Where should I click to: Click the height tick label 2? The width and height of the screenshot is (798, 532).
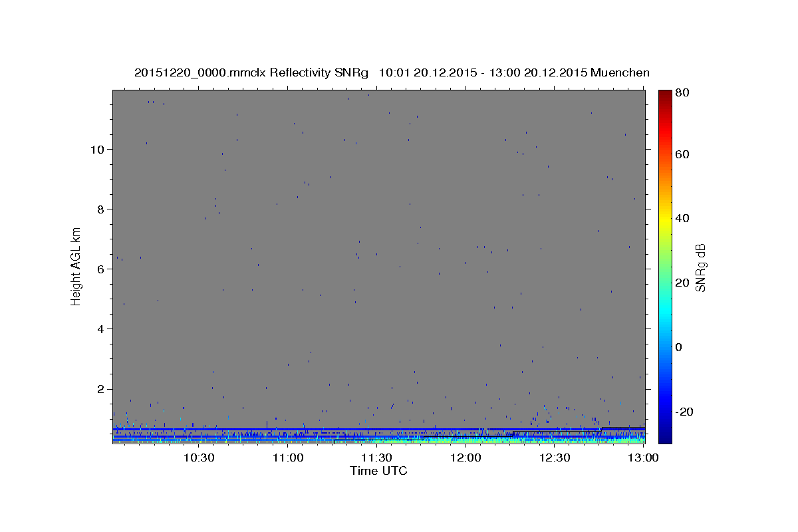[102, 389]
